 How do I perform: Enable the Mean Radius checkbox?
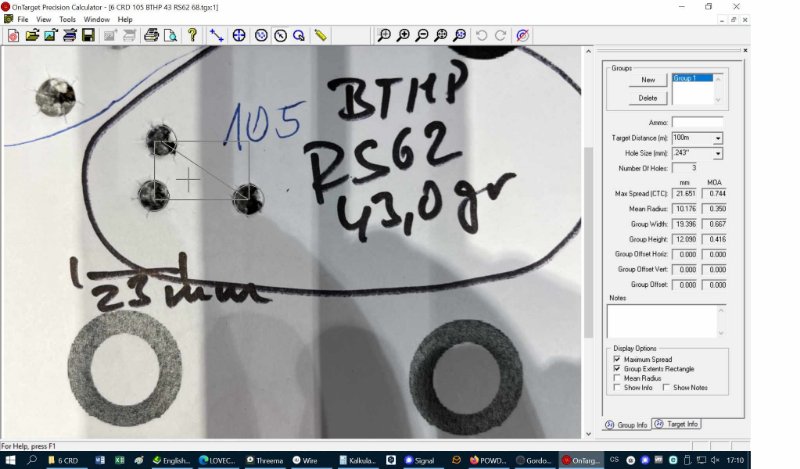(x=617, y=378)
